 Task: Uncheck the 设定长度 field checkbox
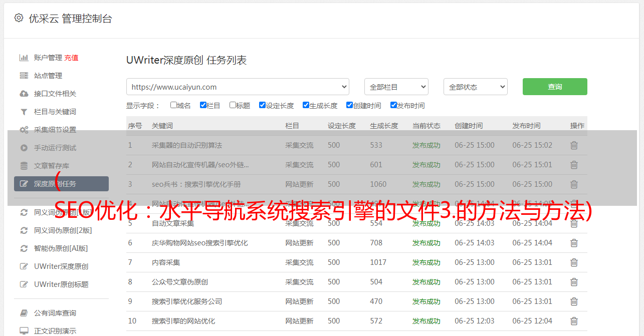(x=262, y=105)
